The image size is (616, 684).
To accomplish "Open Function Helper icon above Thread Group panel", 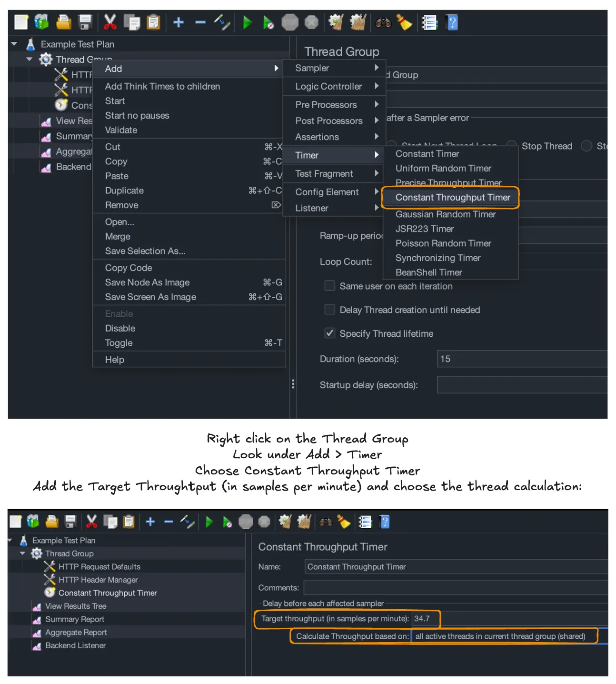I will (429, 22).
